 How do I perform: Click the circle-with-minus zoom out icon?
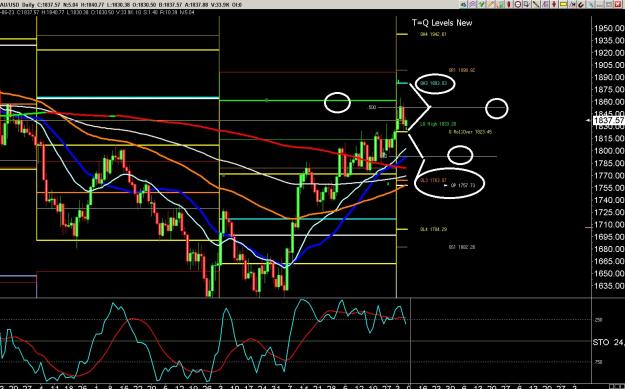click(x=518, y=4)
